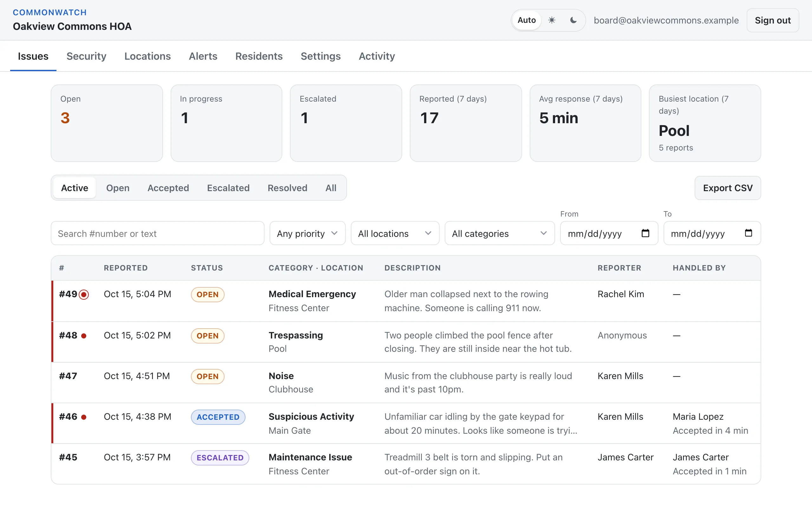The width and height of the screenshot is (812, 508).
Task: Click the REPORTED column header
Action: point(126,268)
